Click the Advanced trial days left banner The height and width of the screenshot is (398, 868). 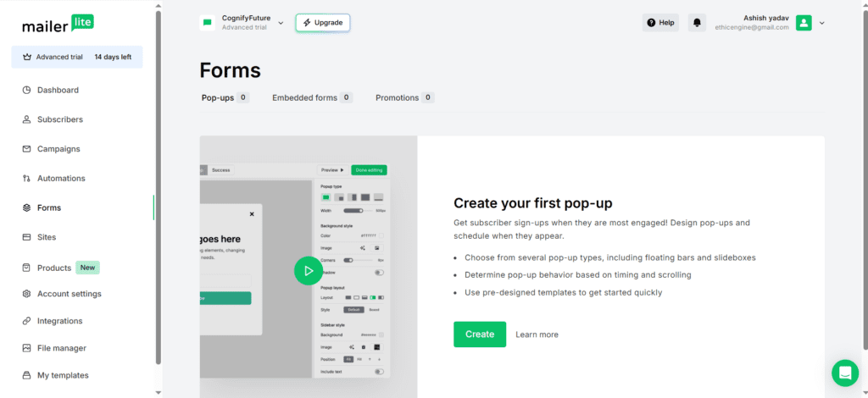point(77,57)
